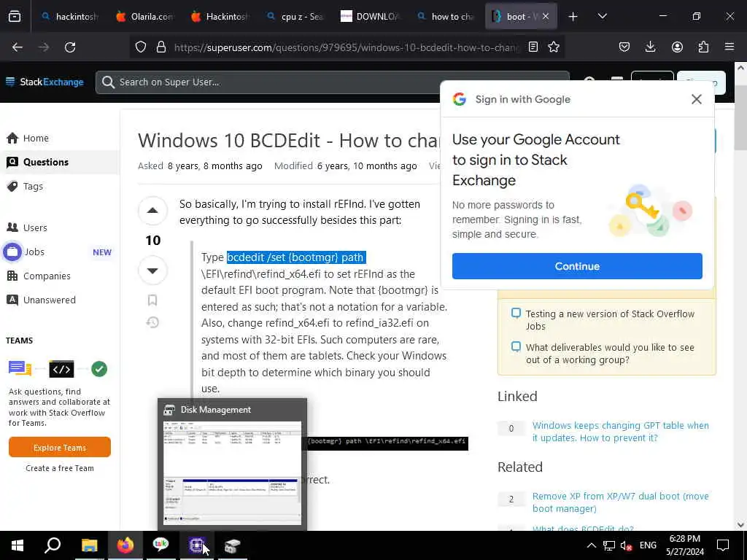Viewport: 747px width, 560px height.
Task: Go back to the previous page
Action: (18, 47)
